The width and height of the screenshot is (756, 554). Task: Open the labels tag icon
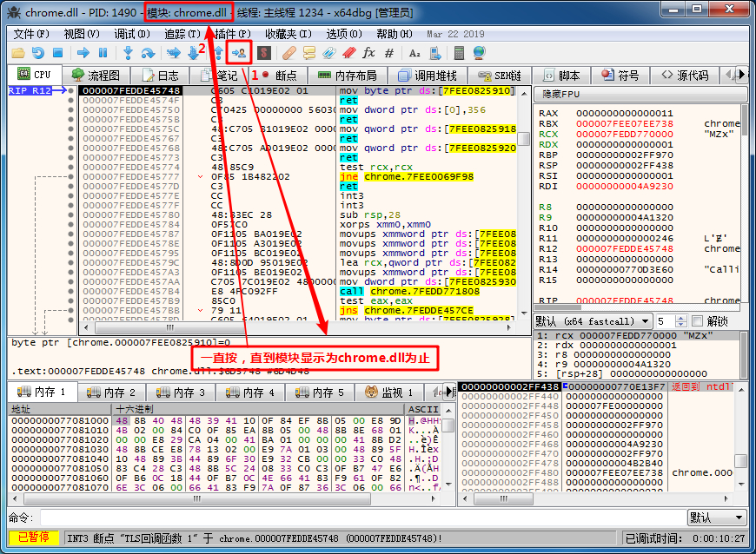[x=328, y=53]
